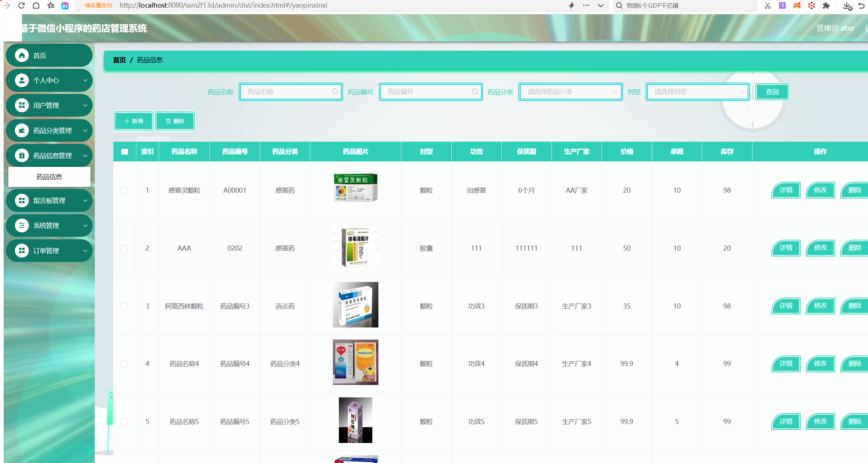Focus the 药品名称 search input
This screenshot has width=868, height=463.
click(x=291, y=92)
